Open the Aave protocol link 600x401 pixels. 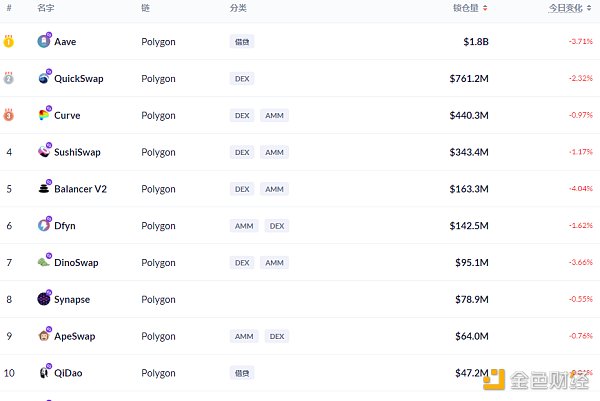[x=65, y=42]
